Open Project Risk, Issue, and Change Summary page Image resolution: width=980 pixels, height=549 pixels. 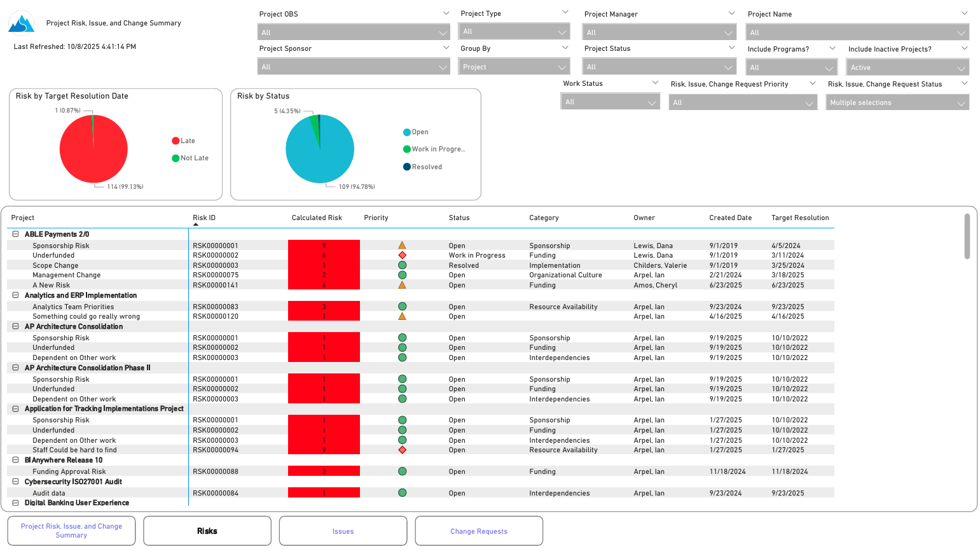71,531
